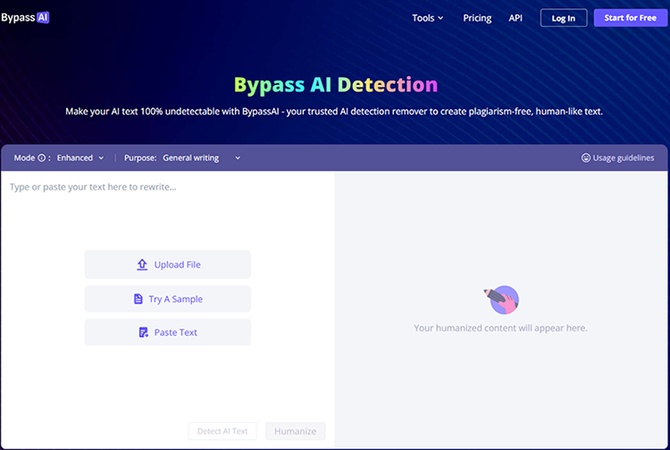670x450 pixels.
Task: Open the Usage guidelines link
Action: tap(617, 158)
